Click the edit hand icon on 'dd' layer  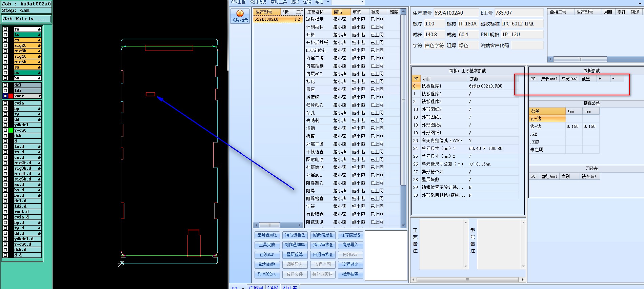click(x=39, y=119)
